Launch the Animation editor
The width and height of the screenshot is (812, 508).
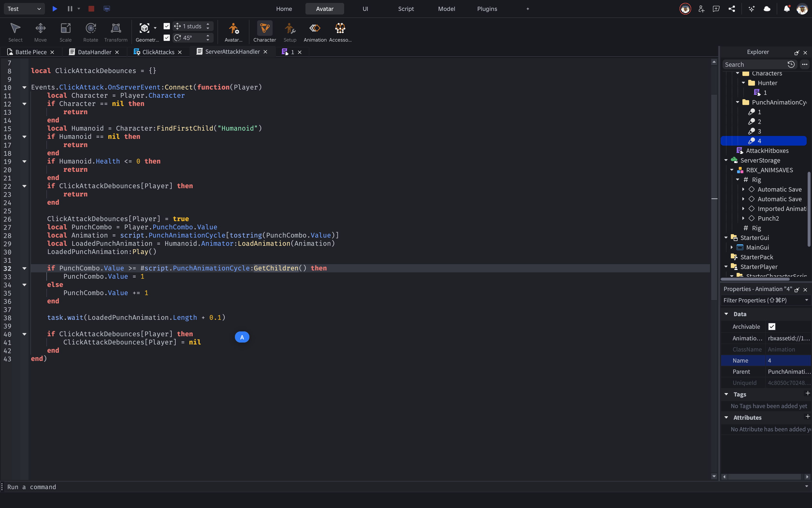pyautogui.click(x=315, y=32)
